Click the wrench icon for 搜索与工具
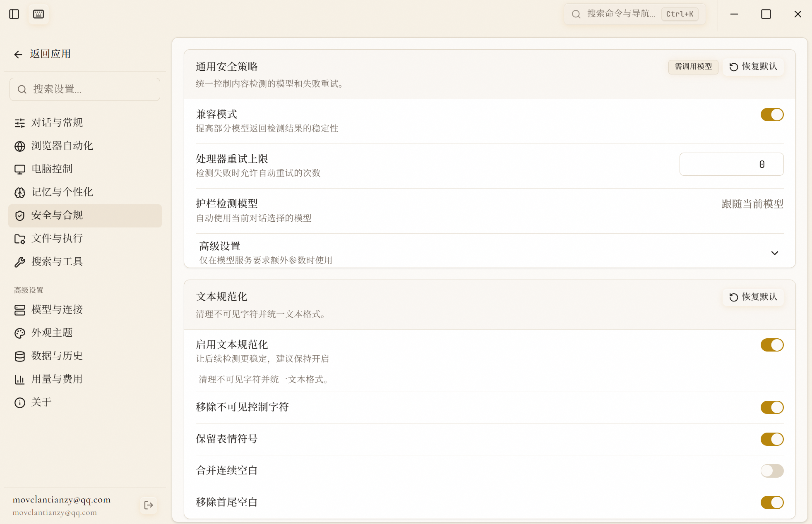This screenshot has width=812, height=524. (x=20, y=262)
